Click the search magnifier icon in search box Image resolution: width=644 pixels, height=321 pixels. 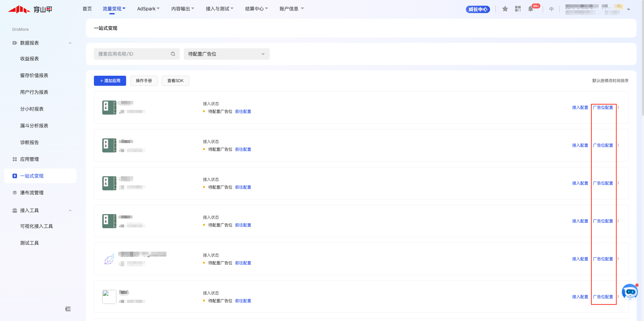click(x=173, y=54)
